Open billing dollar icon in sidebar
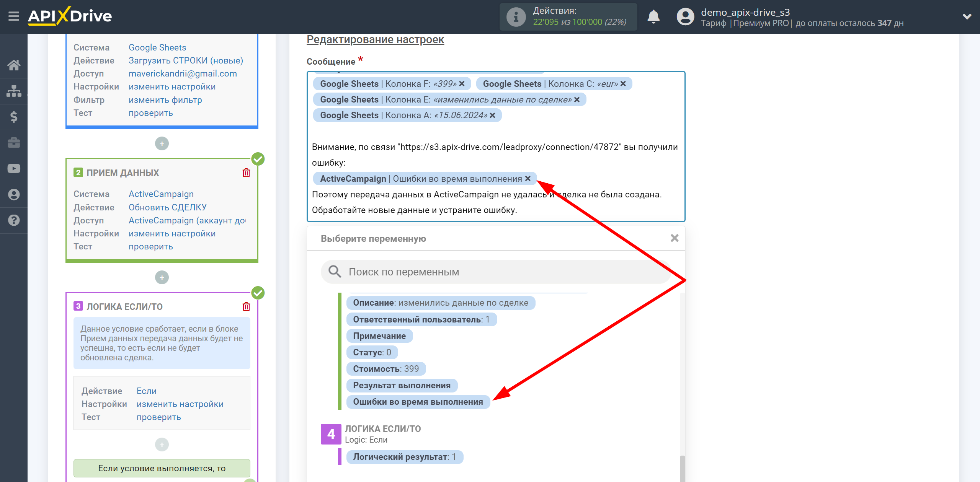Screen dimensions: 980x482 click(x=14, y=117)
